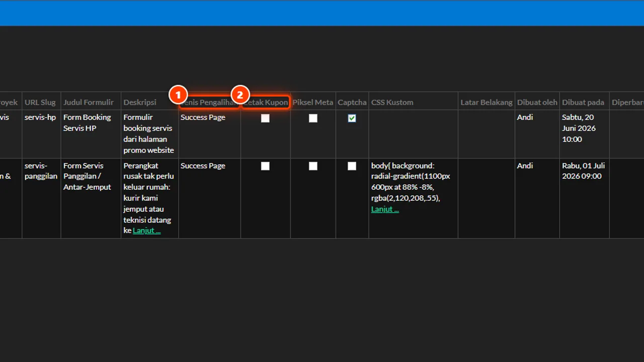Tick Cetak Kupon checkbox in servis-hp row
Screen dimensions: 644x362
pos(265,118)
